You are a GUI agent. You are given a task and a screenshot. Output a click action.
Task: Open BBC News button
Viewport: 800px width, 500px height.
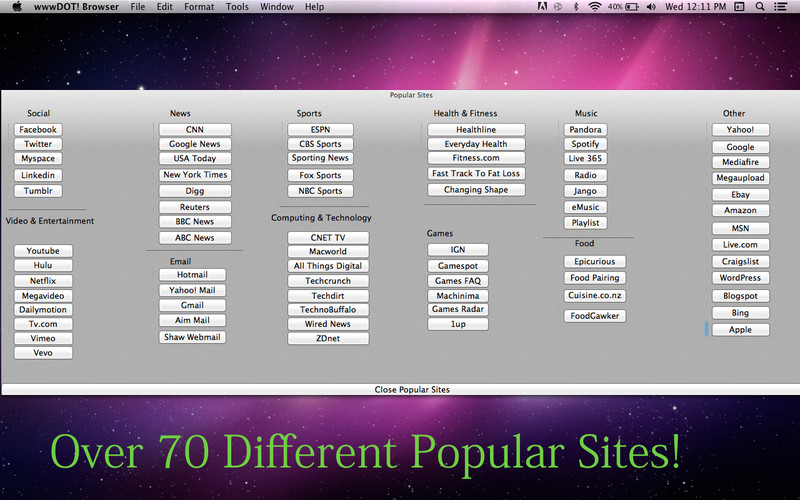click(x=195, y=221)
